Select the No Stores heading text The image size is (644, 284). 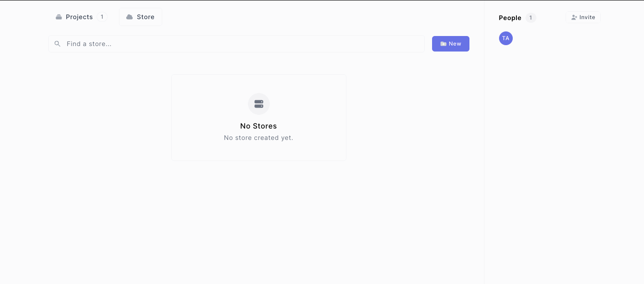(258, 126)
